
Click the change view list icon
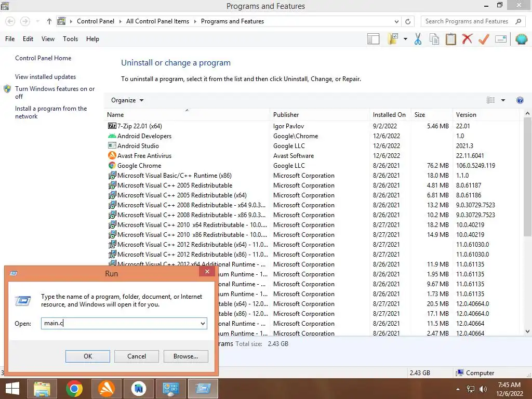(490, 100)
